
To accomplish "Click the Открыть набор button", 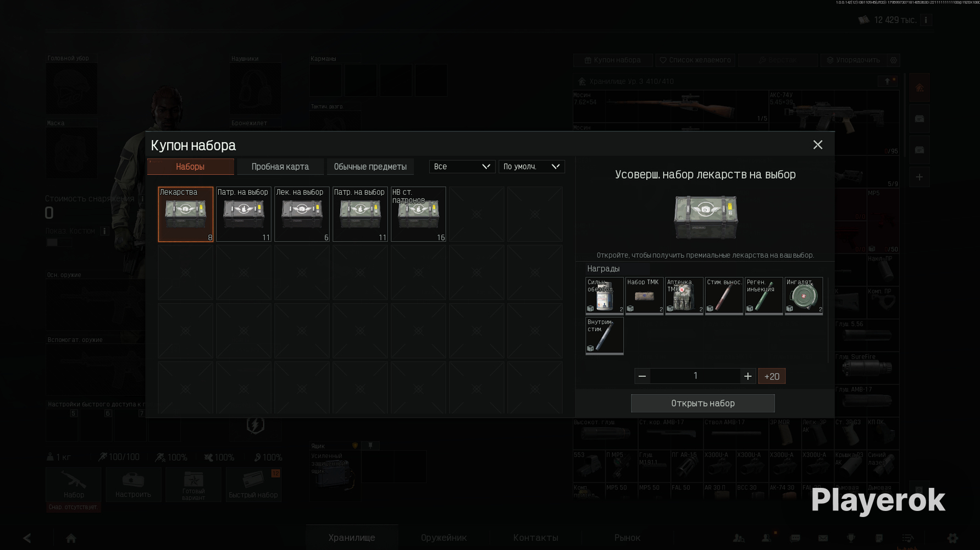I will (703, 403).
